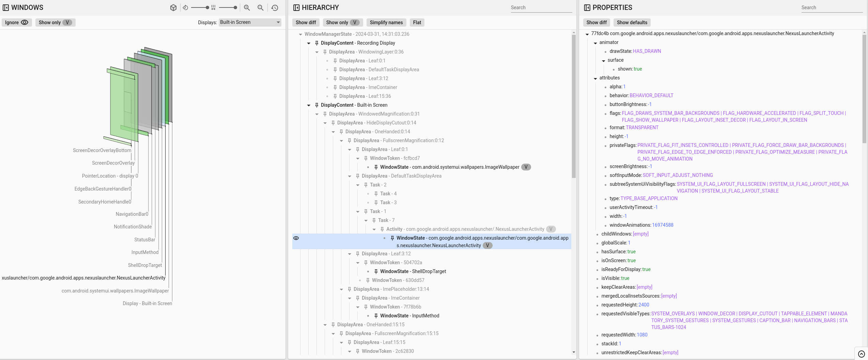Pin the ImageWallpaper WindowState node
Image resolution: width=868 pixels, height=360 pixels.
pos(376,167)
